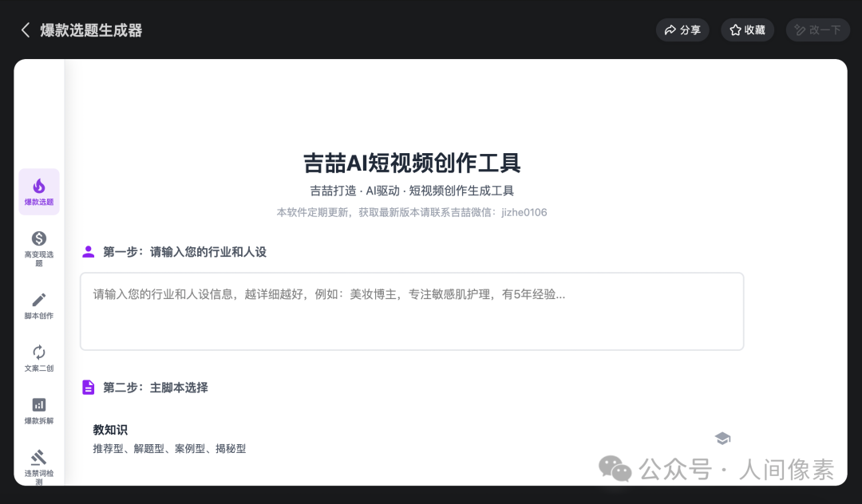Click the 爆款选题生成器 page title
This screenshot has width=862, height=504.
(x=91, y=30)
